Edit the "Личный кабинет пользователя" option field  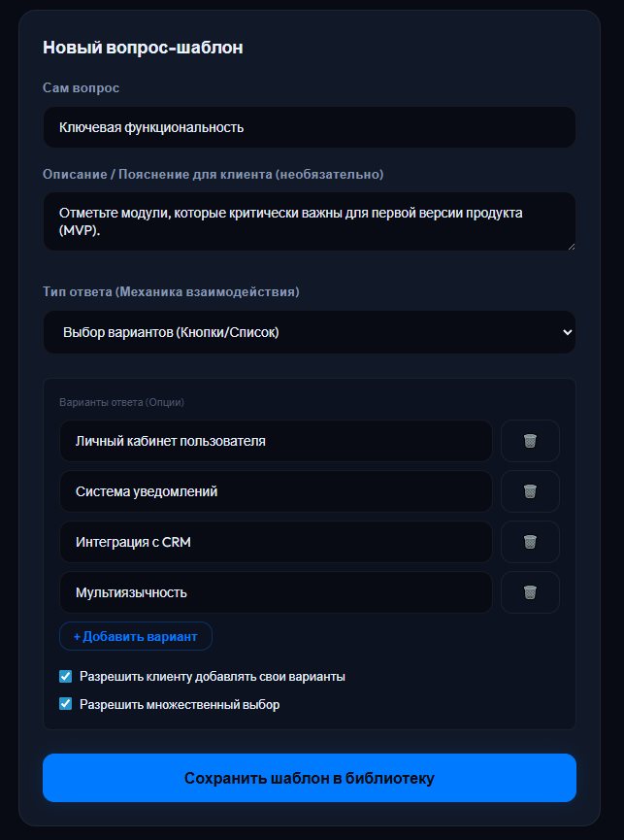[x=276, y=441]
